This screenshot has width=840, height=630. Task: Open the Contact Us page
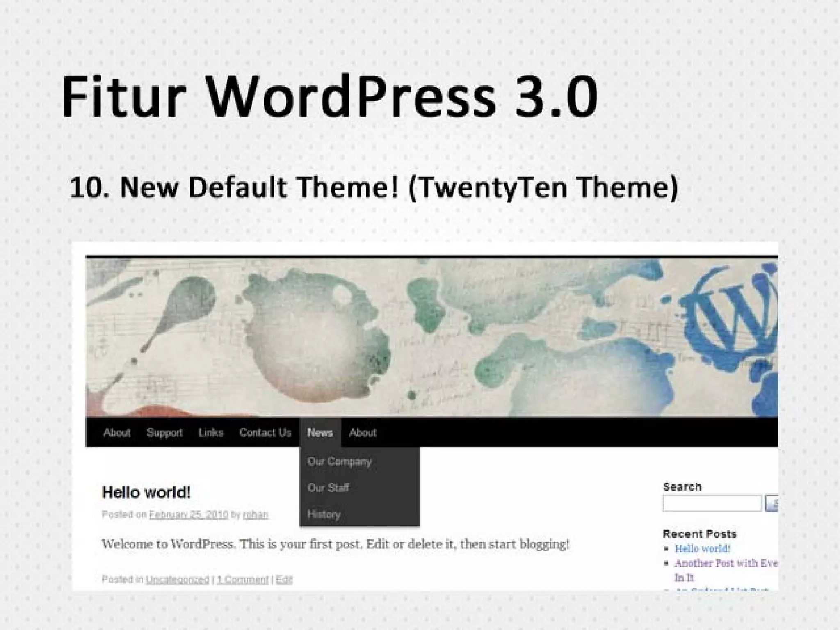point(265,432)
